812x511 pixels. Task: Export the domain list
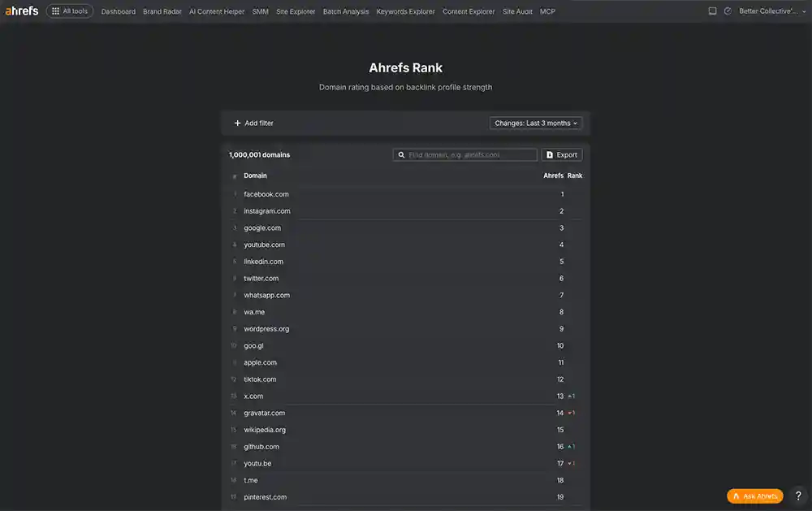(x=562, y=154)
